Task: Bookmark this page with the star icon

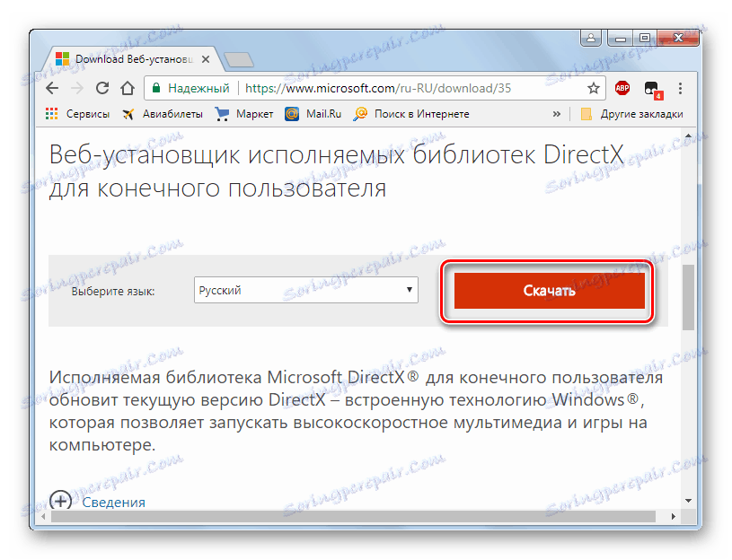Action: pyautogui.click(x=593, y=88)
